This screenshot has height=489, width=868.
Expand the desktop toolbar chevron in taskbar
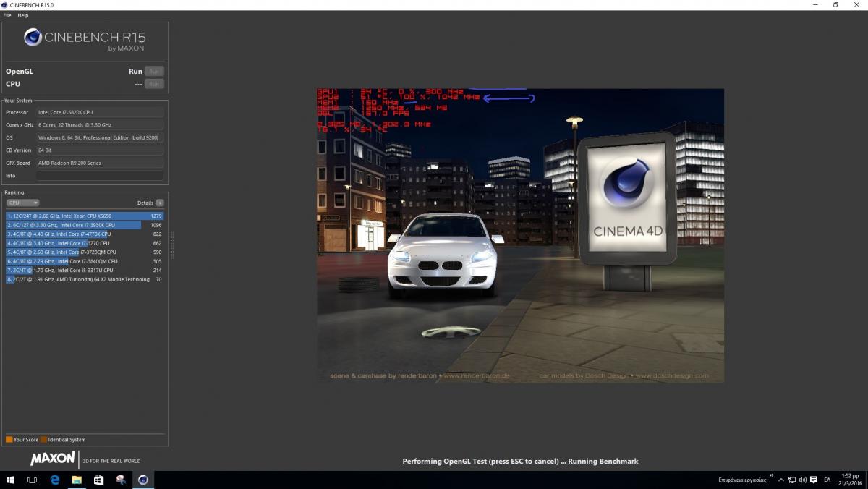[771, 475]
